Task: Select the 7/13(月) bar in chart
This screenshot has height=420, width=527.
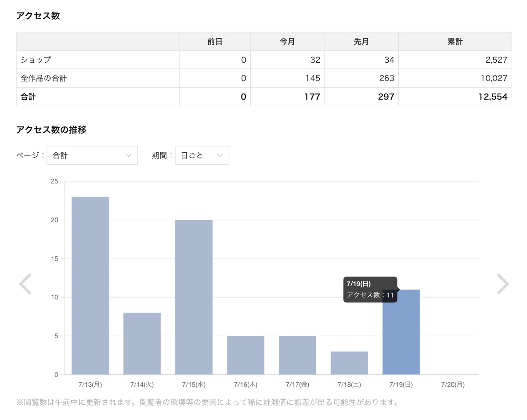Action: [x=90, y=286]
